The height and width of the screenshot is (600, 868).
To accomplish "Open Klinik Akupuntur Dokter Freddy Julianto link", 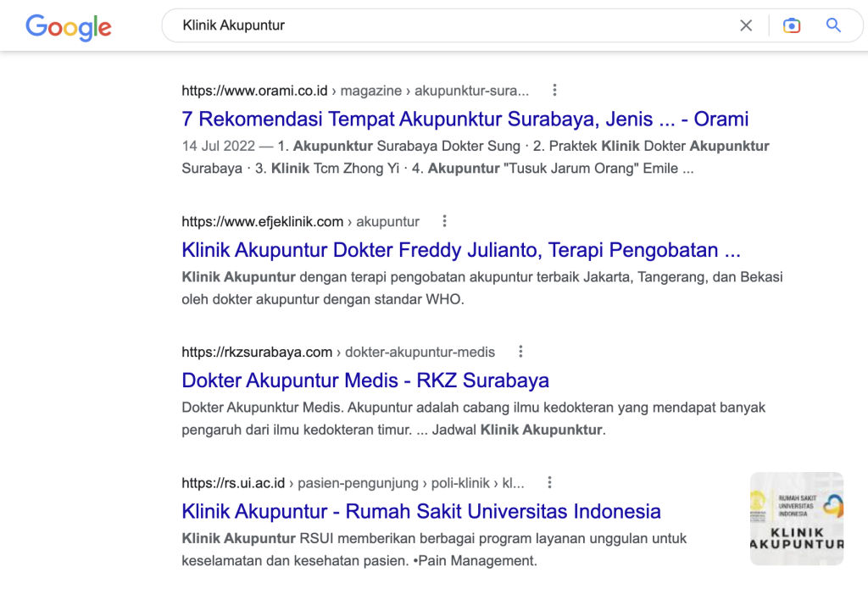I will (x=461, y=250).
